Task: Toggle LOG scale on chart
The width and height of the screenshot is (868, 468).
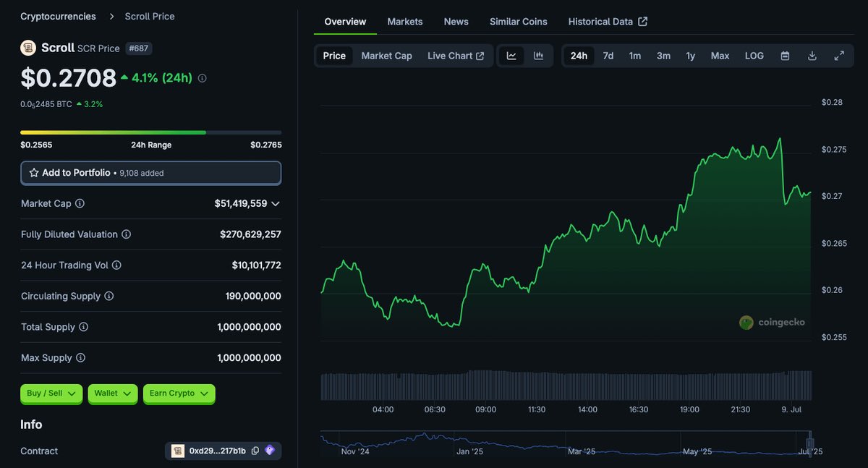Action: 754,56
